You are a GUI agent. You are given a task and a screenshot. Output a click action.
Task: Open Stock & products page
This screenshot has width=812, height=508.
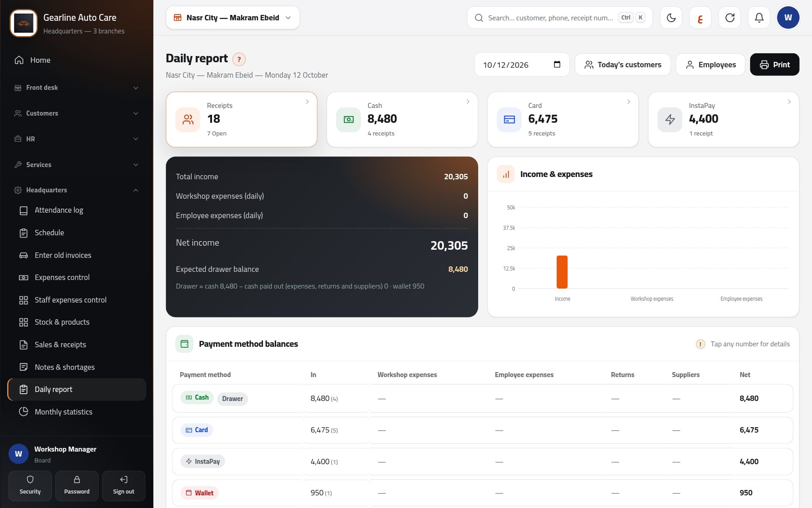[x=77, y=322]
